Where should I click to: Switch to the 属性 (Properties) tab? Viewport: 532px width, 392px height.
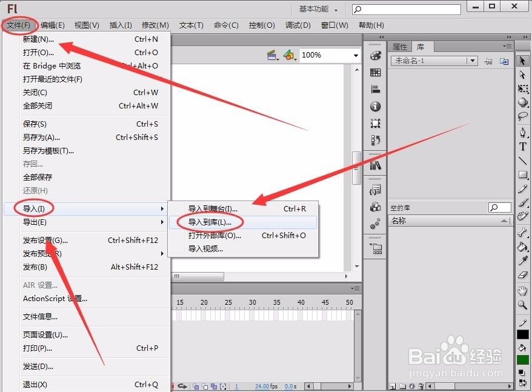tap(399, 46)
